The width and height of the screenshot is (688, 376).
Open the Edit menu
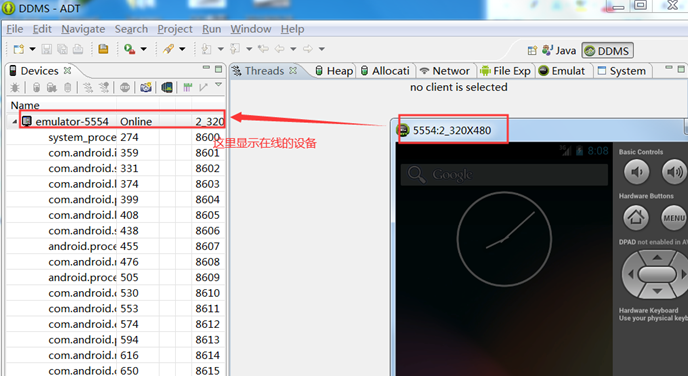coord(42,29)
